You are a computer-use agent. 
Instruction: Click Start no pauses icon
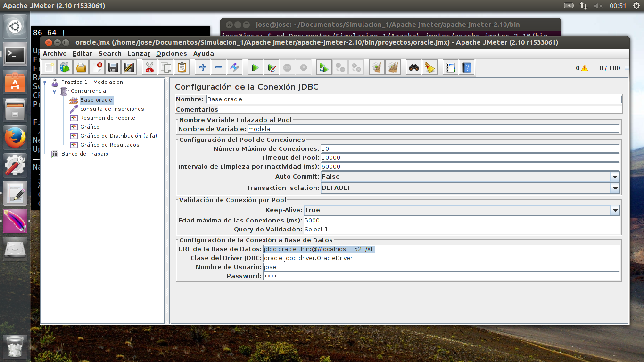point(271,68)
